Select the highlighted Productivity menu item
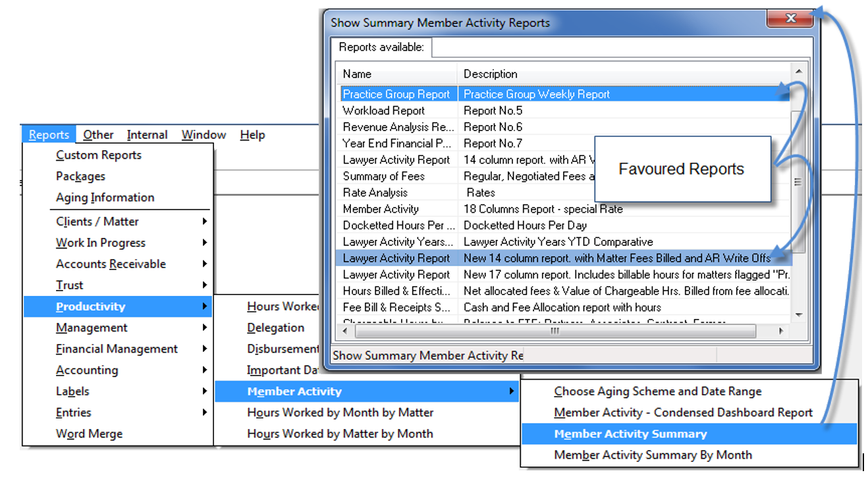 pyautogui.click(x=117, y=306)
